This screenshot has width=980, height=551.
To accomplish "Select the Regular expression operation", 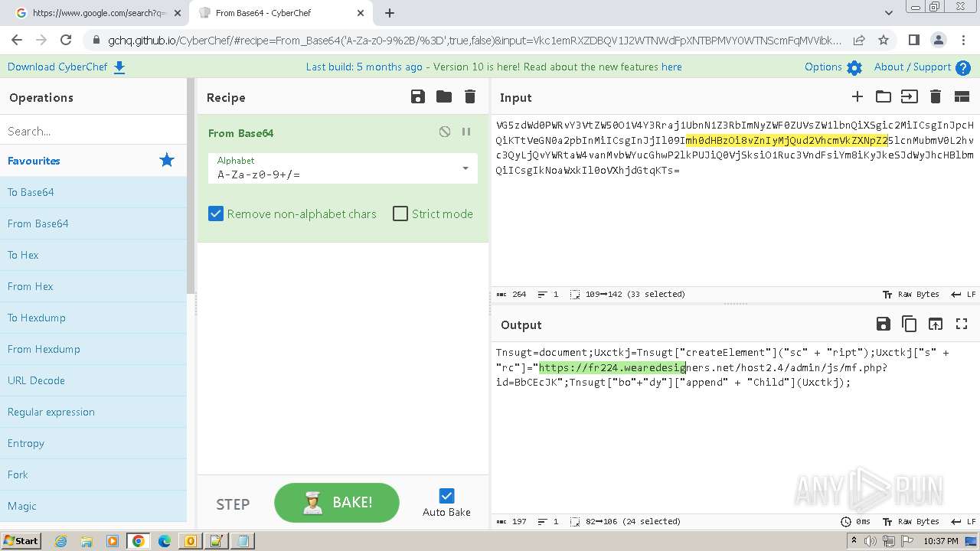I will [93, 412].
